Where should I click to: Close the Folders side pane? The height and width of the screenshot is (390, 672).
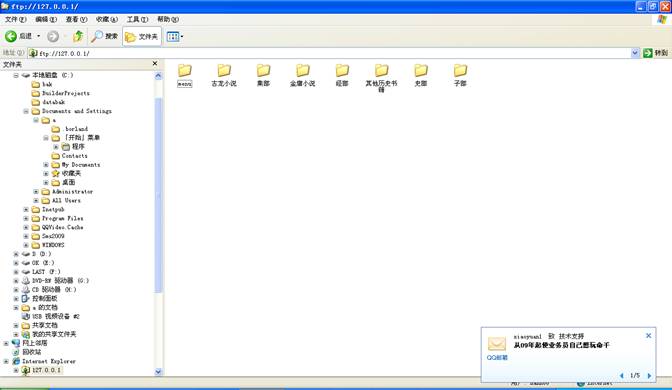[155, 63]
